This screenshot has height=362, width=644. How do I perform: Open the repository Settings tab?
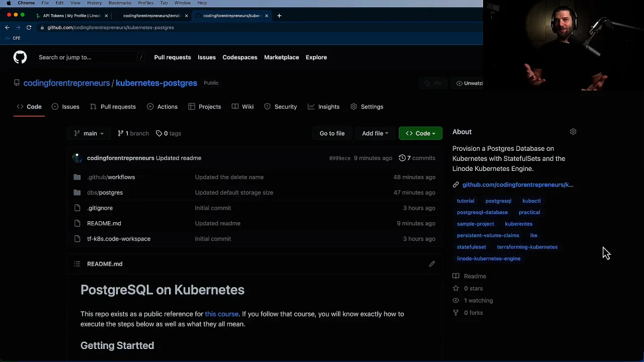point(367,107)
